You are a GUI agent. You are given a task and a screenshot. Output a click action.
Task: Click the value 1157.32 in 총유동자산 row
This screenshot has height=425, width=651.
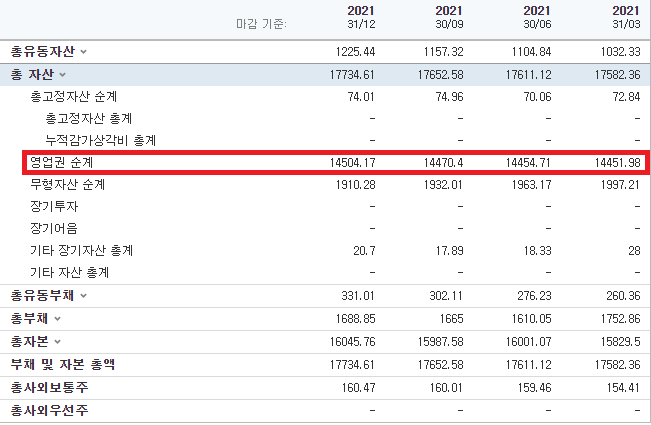click(x=443, y=52)
